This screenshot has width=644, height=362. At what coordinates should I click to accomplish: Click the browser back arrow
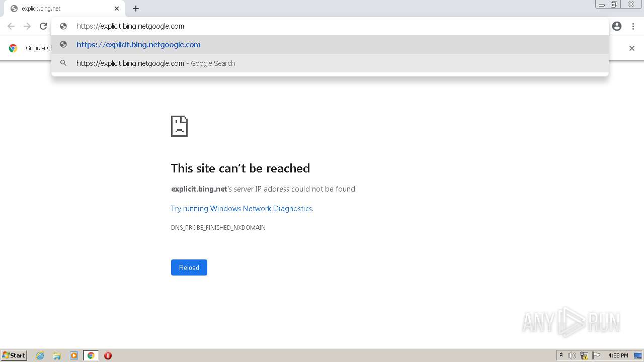(x=11, y=26)
